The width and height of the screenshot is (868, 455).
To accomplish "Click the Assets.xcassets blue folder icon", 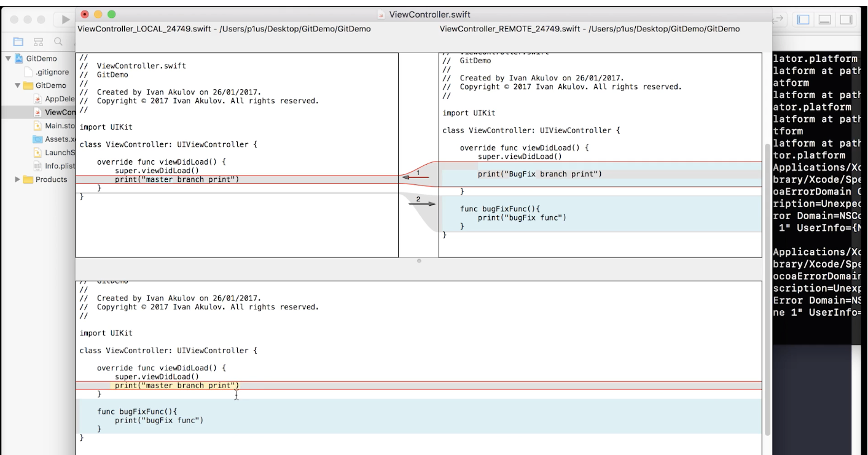I will pos(38,139).
